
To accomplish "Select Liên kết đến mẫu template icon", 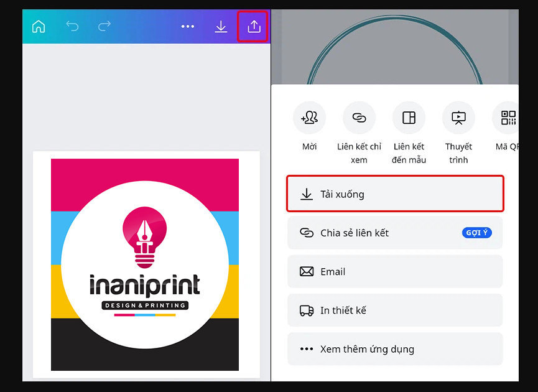I will click(409, 118).
